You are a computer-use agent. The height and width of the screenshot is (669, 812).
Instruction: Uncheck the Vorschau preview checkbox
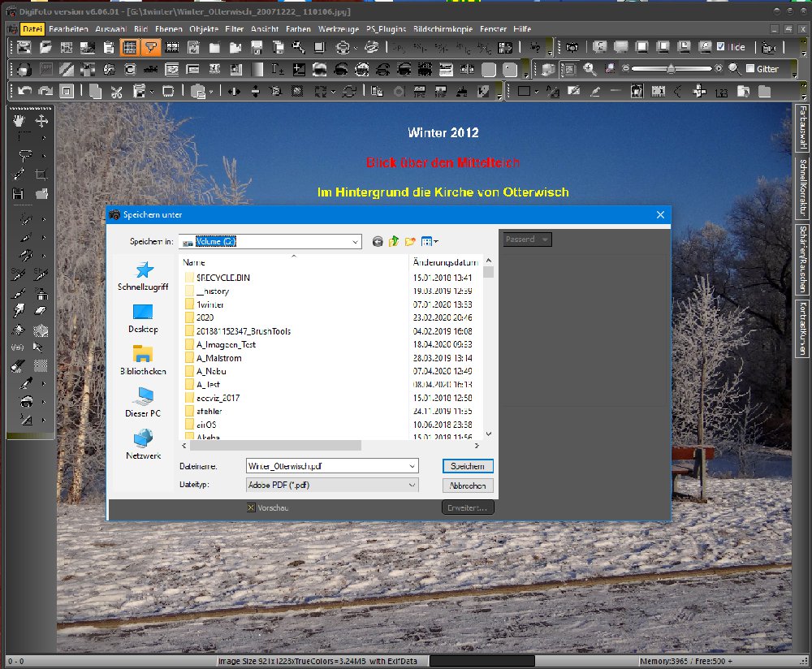click(x=251, y=507)
